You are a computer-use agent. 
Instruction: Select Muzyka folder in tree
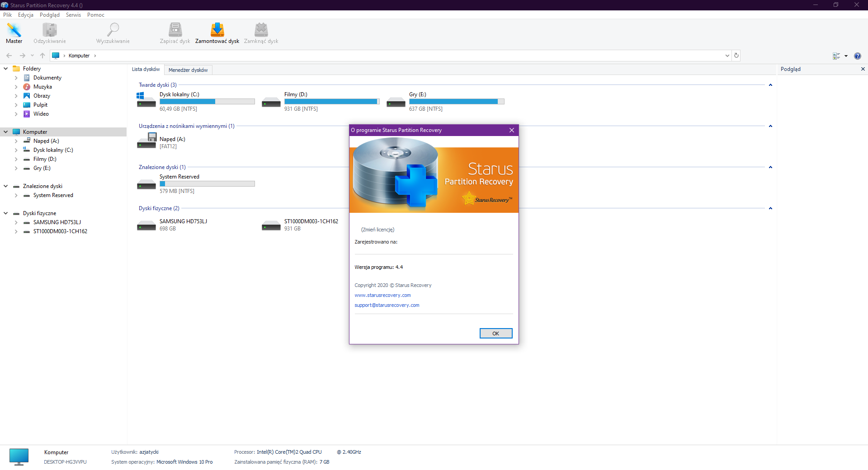click(42, 87)
